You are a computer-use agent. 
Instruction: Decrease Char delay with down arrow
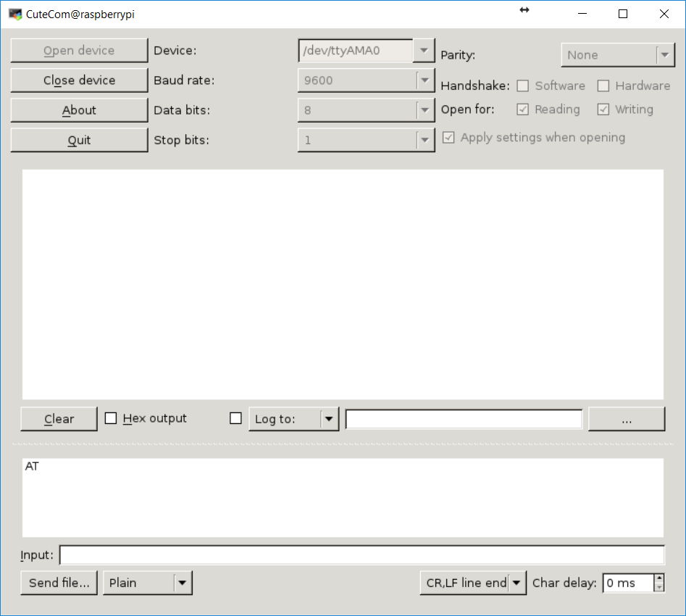[659, 588]
